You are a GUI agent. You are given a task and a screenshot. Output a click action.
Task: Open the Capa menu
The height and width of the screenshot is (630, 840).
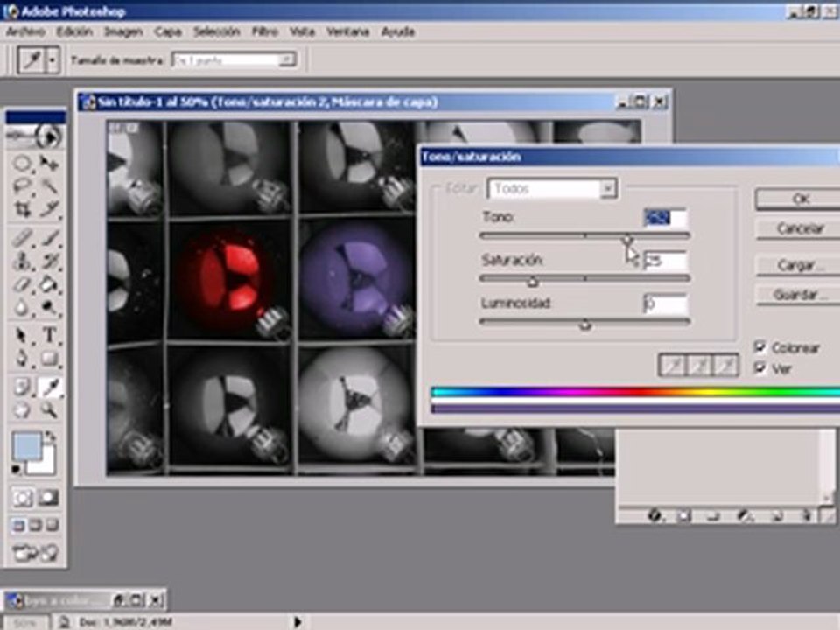click(168, 32)
